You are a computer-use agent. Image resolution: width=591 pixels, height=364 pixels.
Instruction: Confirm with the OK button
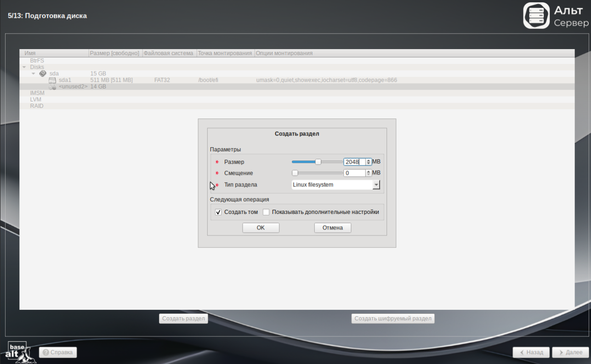pos(261,228)
